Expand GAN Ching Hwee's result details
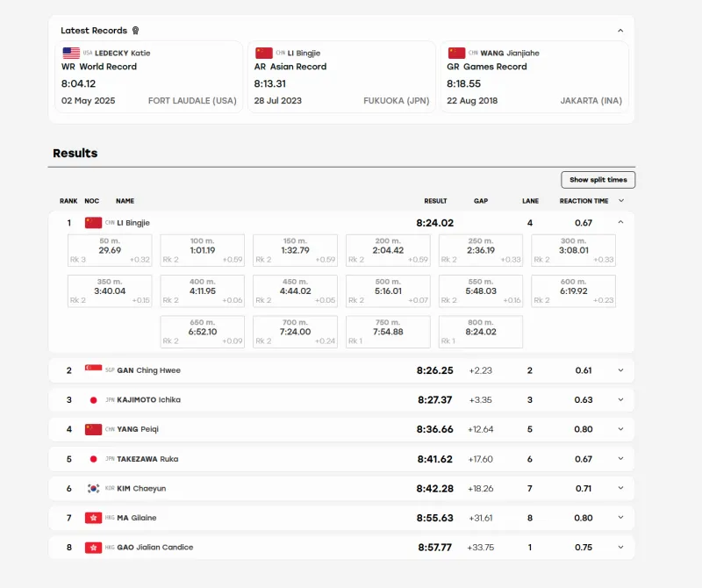 pos(620,370)
